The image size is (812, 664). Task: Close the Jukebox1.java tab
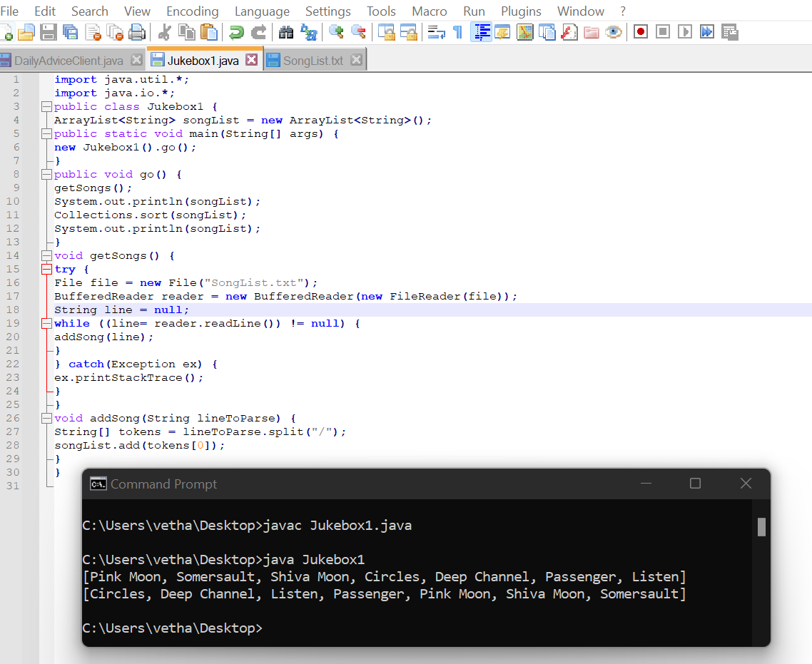(253, 61)
